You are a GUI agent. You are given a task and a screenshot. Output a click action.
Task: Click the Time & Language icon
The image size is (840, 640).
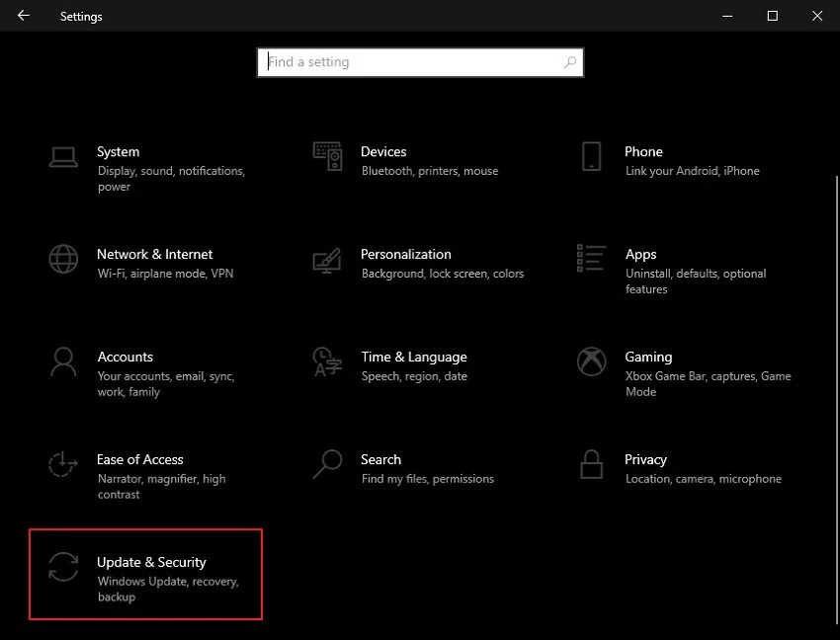click(327, 361)
